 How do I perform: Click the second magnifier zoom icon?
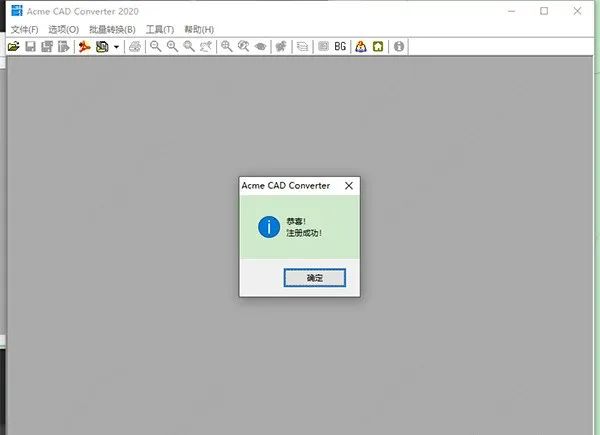point(172,47)
